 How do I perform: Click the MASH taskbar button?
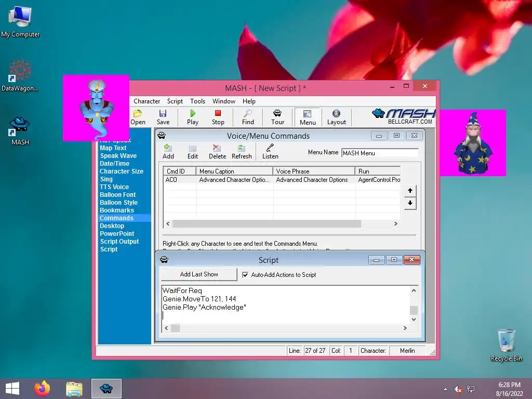tap(106, 389)
